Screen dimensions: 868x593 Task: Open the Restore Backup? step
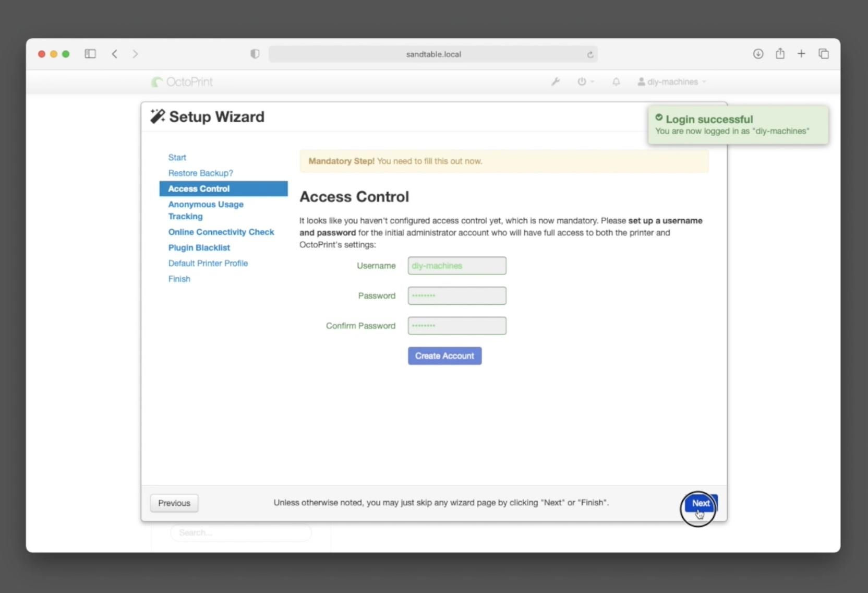pyautogui.click(x=200, y=173)
